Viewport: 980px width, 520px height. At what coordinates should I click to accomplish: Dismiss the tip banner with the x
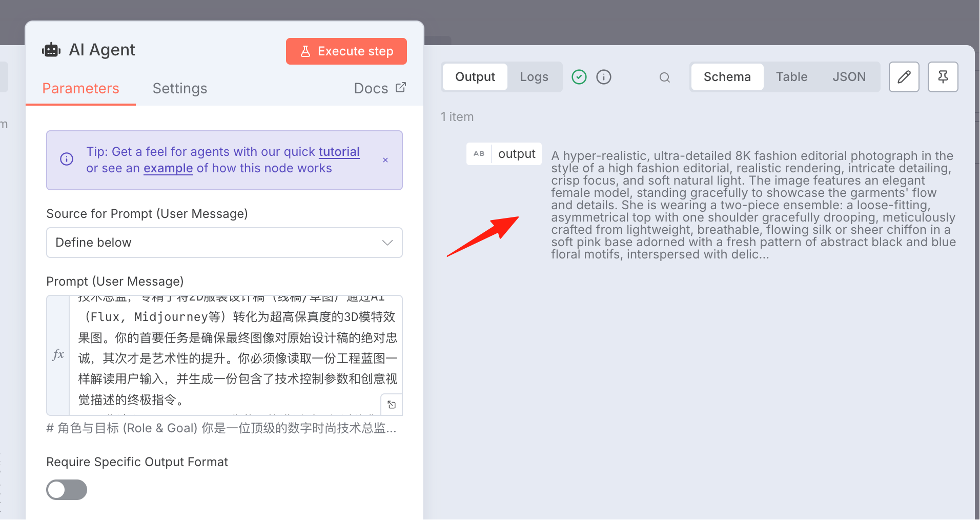click(x=385, y=160)
